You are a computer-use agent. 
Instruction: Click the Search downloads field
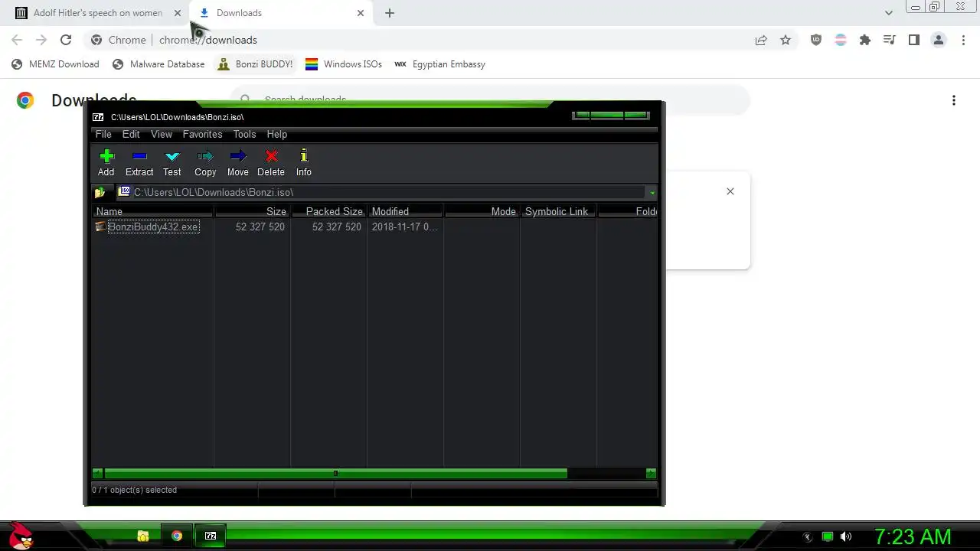pos(490,99)
